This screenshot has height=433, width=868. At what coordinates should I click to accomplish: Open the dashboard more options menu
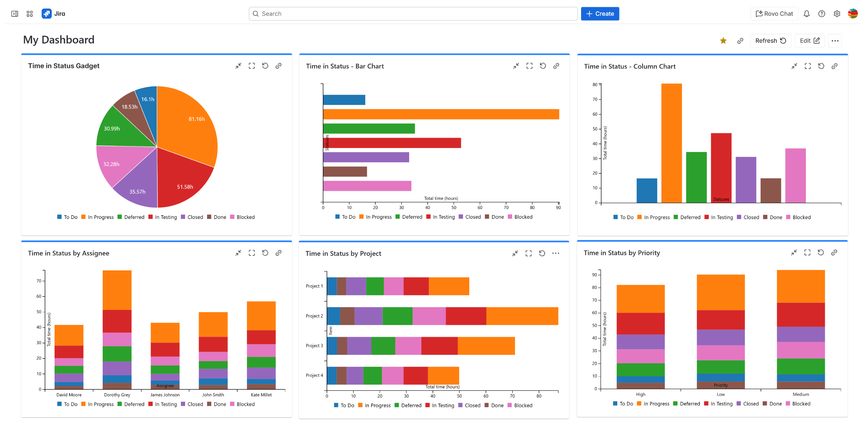point(835,41)
